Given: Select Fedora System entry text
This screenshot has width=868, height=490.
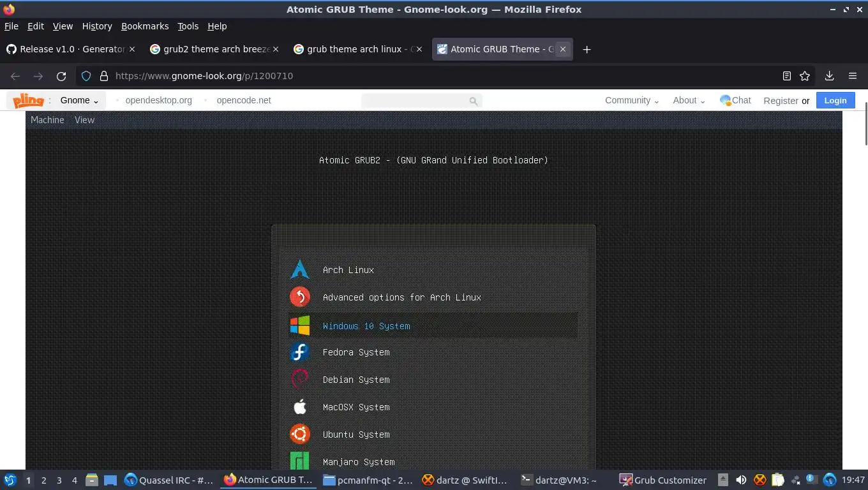Looking at the screenshot, I should point(356,352).
